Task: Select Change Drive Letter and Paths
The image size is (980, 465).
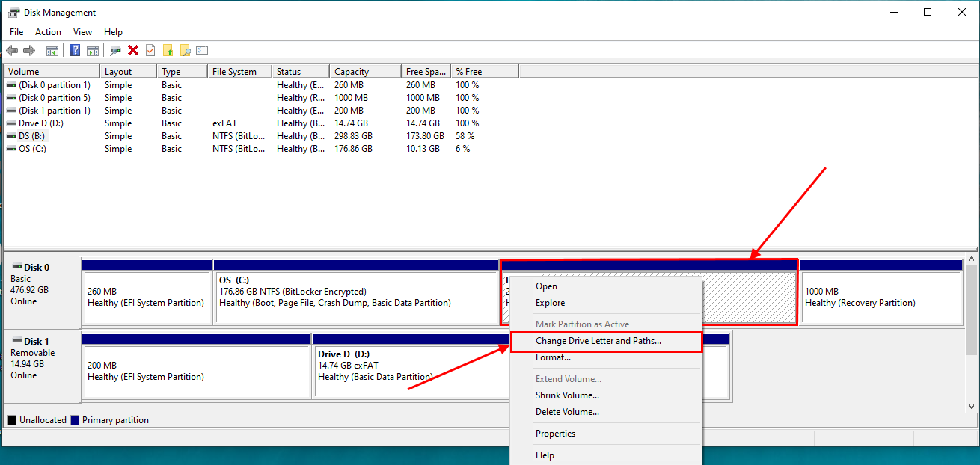Action: 606,341
